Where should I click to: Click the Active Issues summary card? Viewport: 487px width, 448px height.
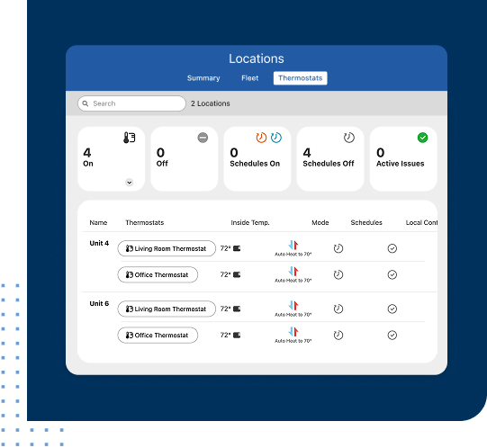click(403, 159)
